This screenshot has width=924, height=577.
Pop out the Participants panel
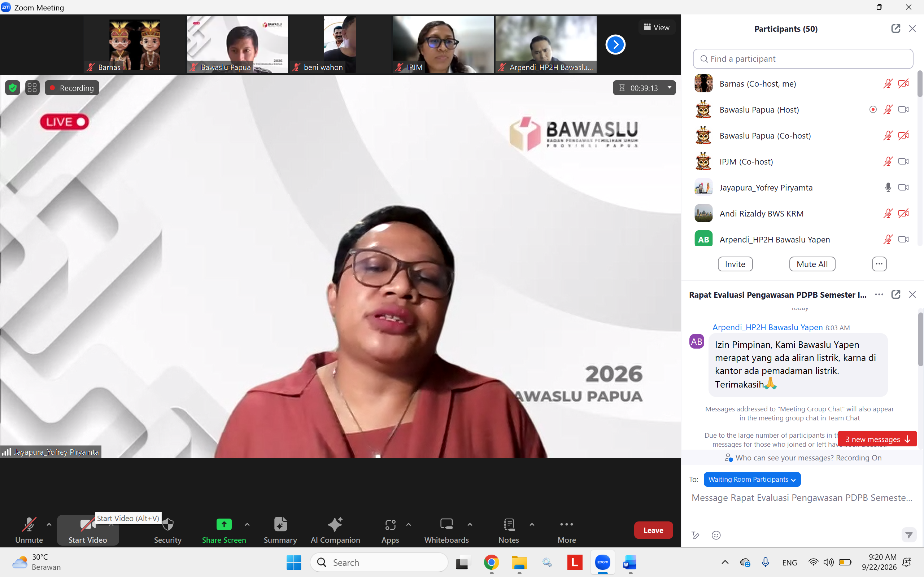[895, 29]
